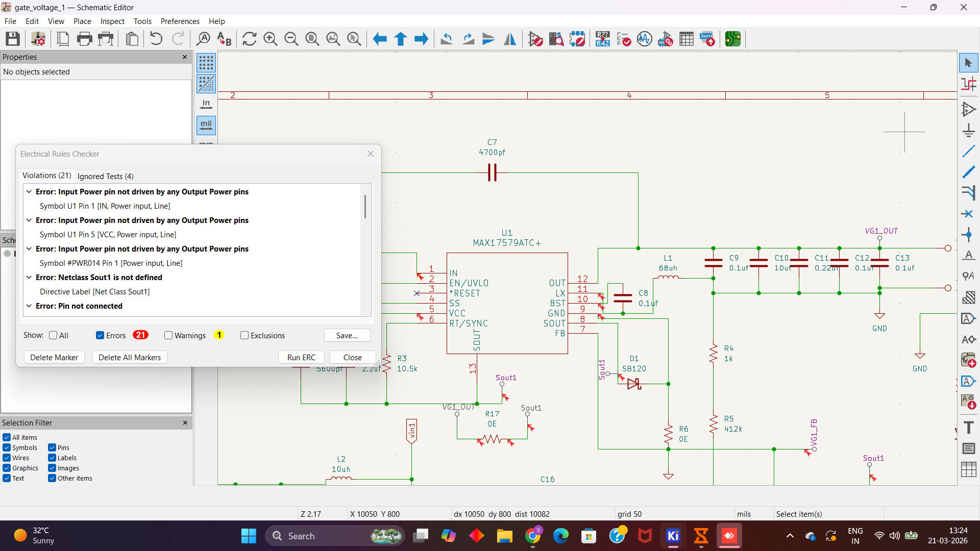The width and height of the screenshot is (980, 551).
Task: Select the Add Wire tool
Action: click(968, 152)
